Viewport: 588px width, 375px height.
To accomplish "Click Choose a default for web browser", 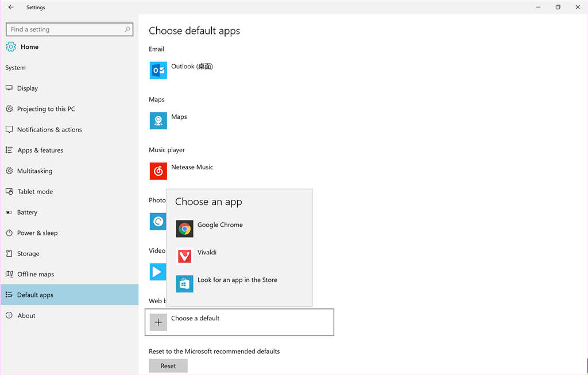I will pyautogui.click(x=239, y=322).
